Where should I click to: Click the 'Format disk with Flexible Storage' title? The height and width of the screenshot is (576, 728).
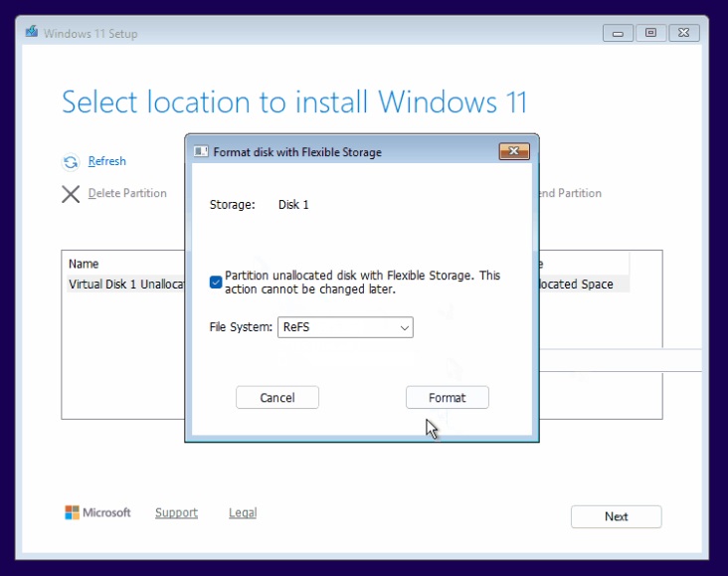(x=297, y=152)
